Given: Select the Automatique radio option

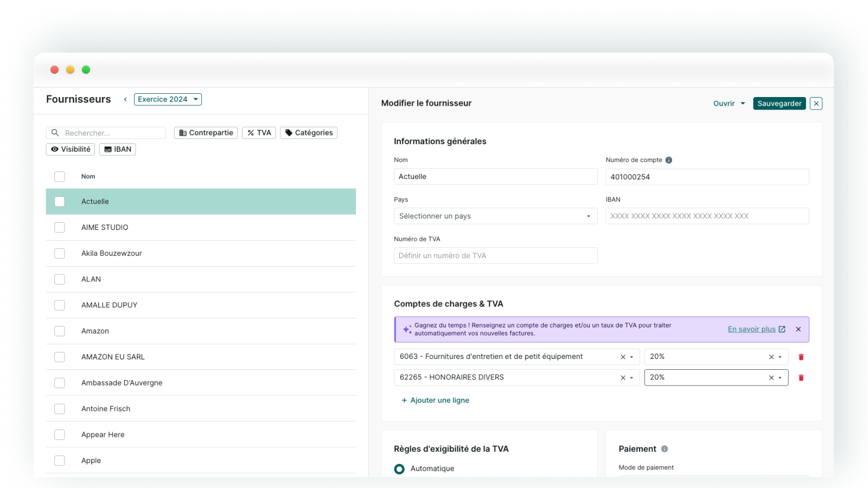Looking at the screenshot, I should tap(399, 469).
